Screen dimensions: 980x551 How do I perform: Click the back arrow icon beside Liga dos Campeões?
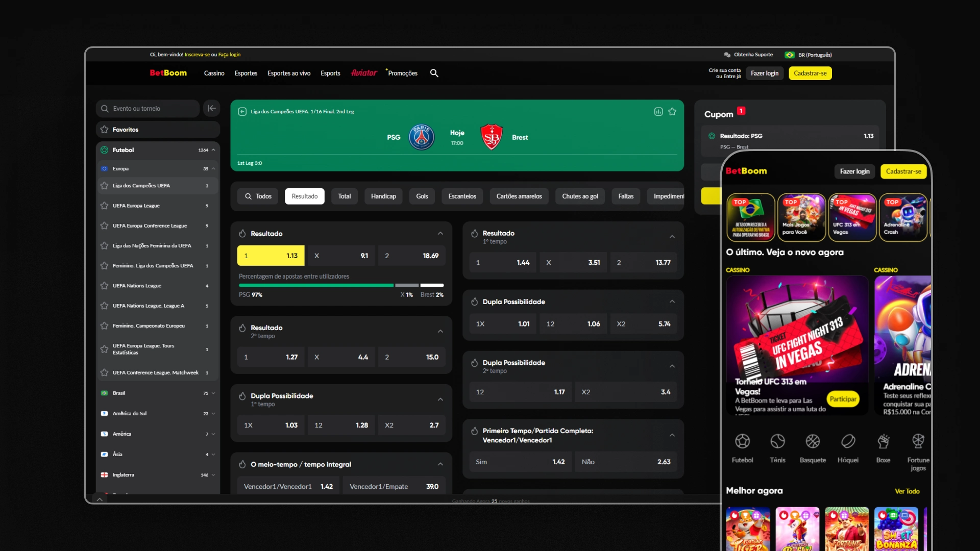242,111
